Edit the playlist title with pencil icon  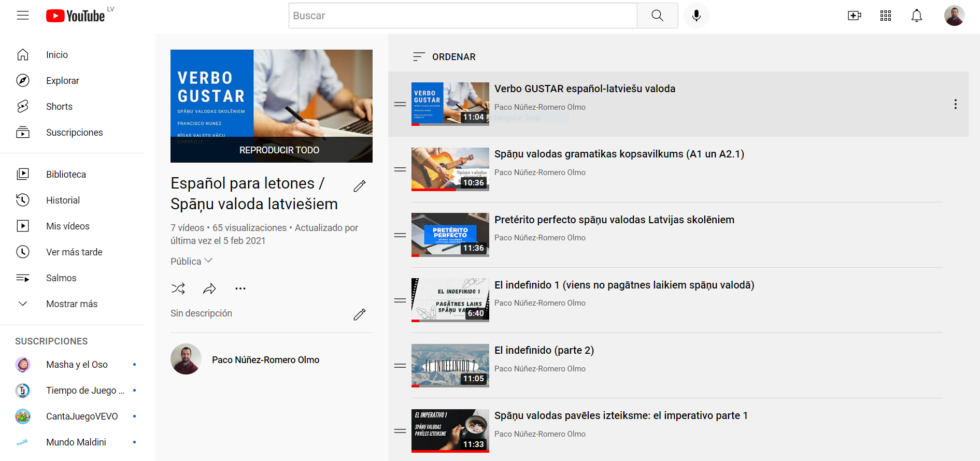(360, 186)
